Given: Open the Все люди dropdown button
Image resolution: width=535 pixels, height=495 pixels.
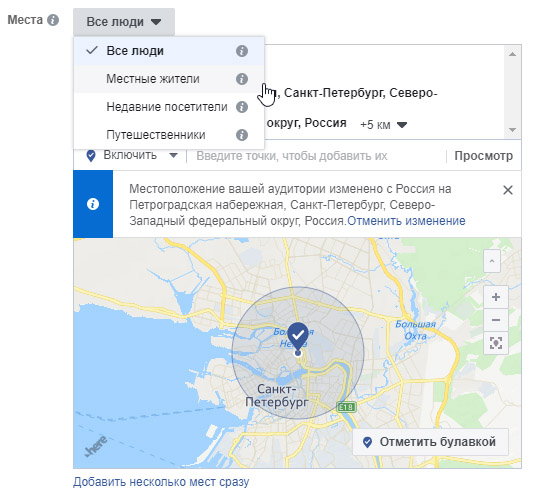Looking at the screenshot, I should click(124, 22).
